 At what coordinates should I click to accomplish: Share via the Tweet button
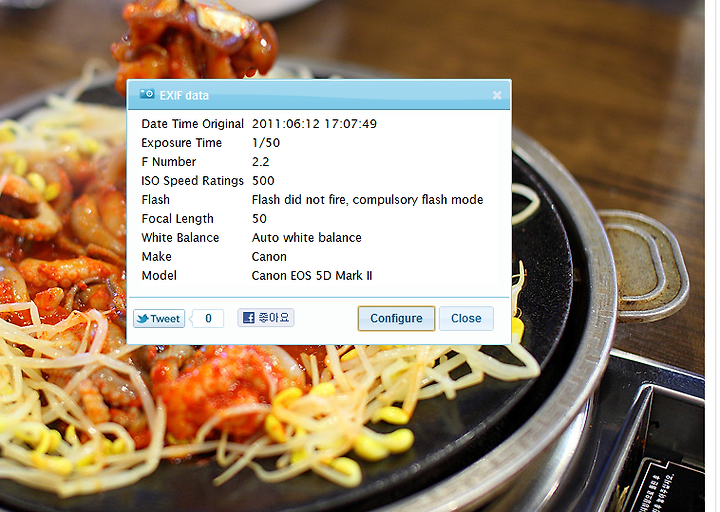[x=159, y=318]
